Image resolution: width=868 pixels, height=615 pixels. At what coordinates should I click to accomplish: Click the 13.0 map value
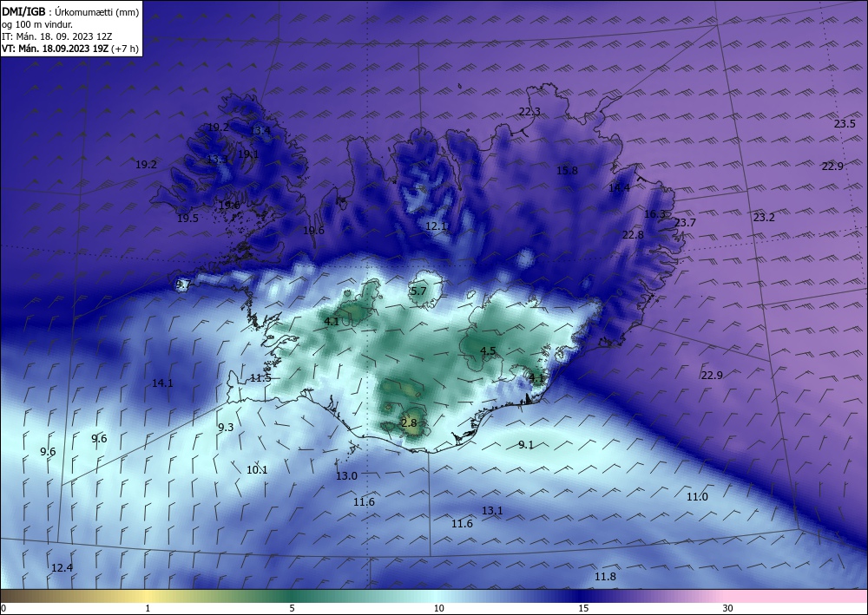(346, 475)
